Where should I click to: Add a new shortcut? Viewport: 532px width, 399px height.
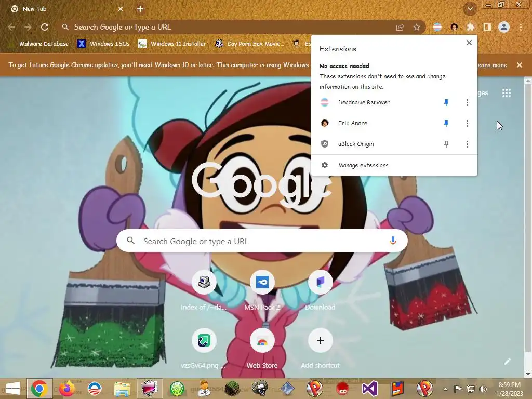[320, 349]
